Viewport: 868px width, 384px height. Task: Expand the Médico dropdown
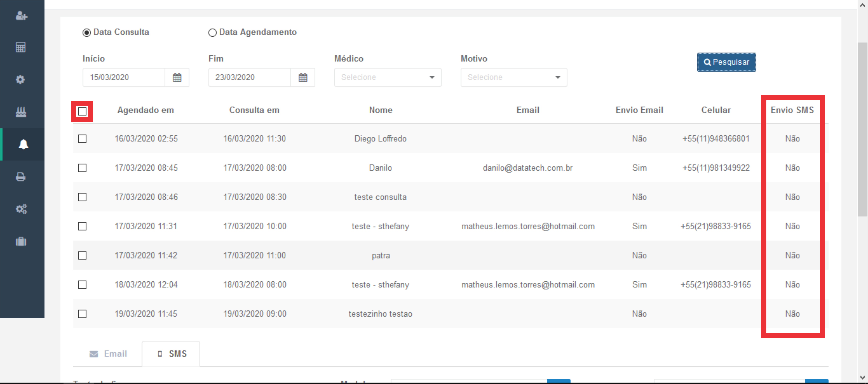(x=387, y=77)
